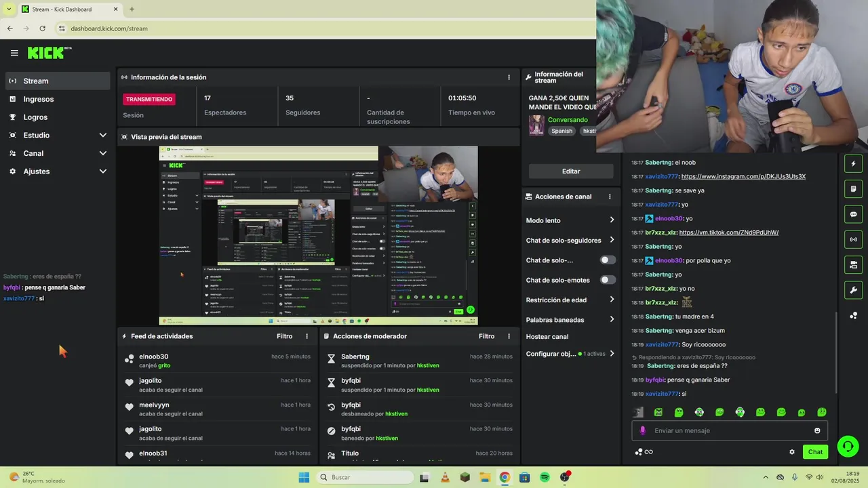Click the wrench tools sidebar icon
The width and height of the screenshot is (868, 488).
coord(853,290)
